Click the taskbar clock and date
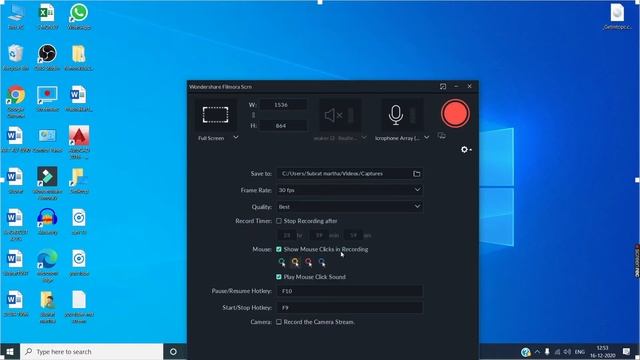640x360 pixels. [x=602, y=351]
